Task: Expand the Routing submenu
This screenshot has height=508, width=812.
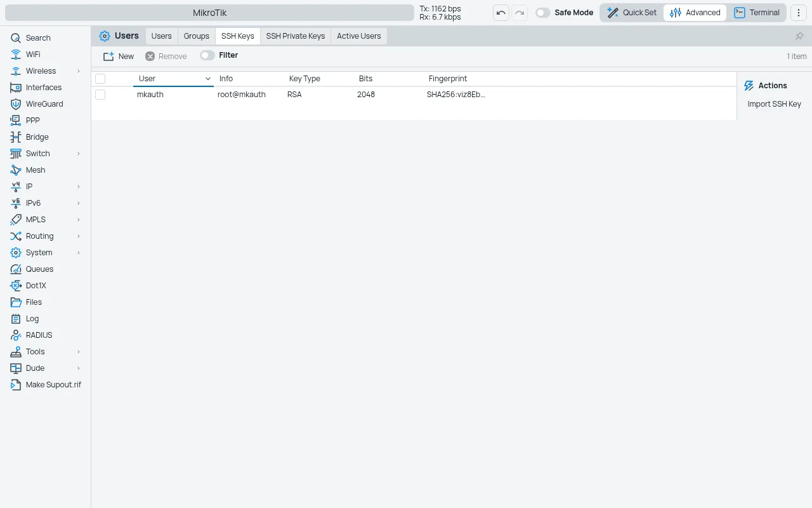Action: tap(79, 236)
